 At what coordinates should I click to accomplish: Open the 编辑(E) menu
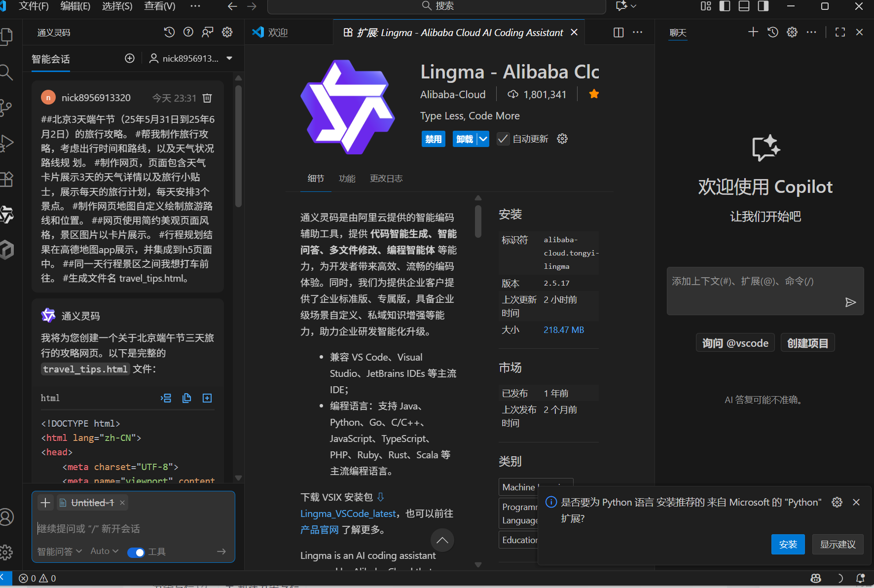[x=75, y=6]
